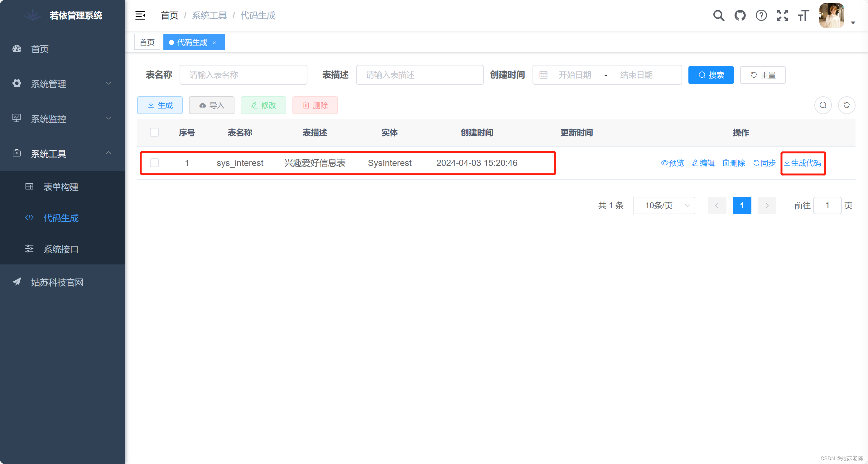868x464 pixels.
Task: Open the header search magnifier icon
Action: click(x=718, y=16)
